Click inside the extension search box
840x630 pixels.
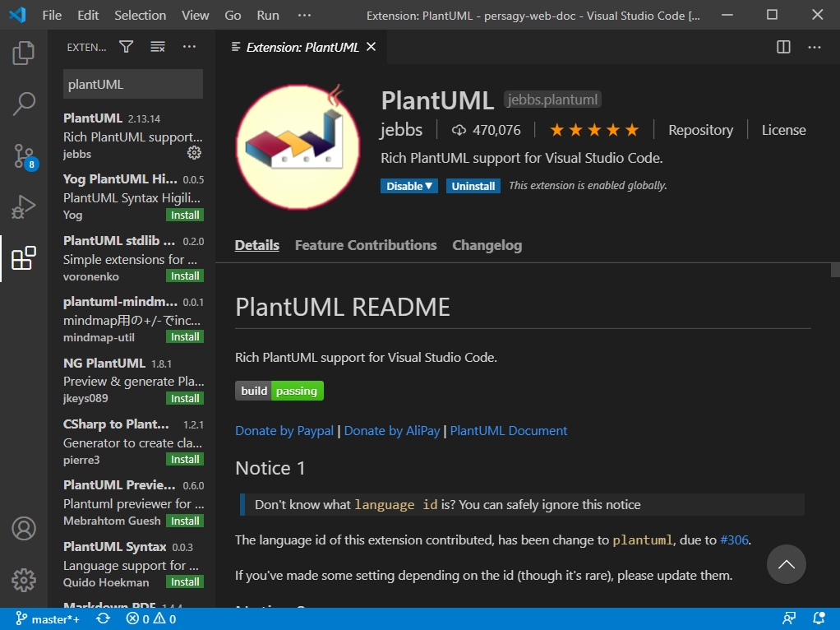click(x=132, y=84)
